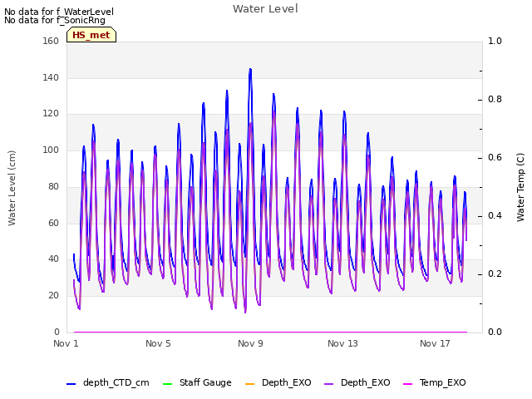Screen dimensions: 532x399
Task: Click the Nov 1 x-axis label
Action: (66, 343)
